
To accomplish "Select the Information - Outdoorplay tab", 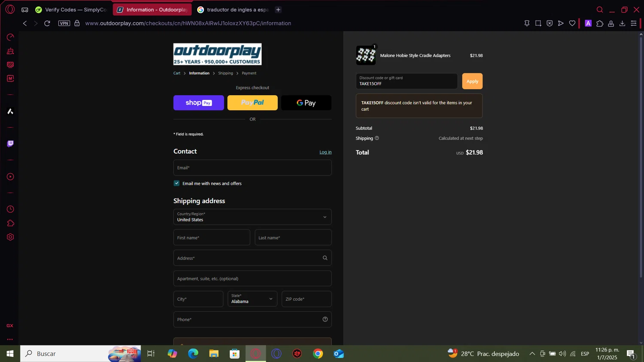I will (152, 9).
